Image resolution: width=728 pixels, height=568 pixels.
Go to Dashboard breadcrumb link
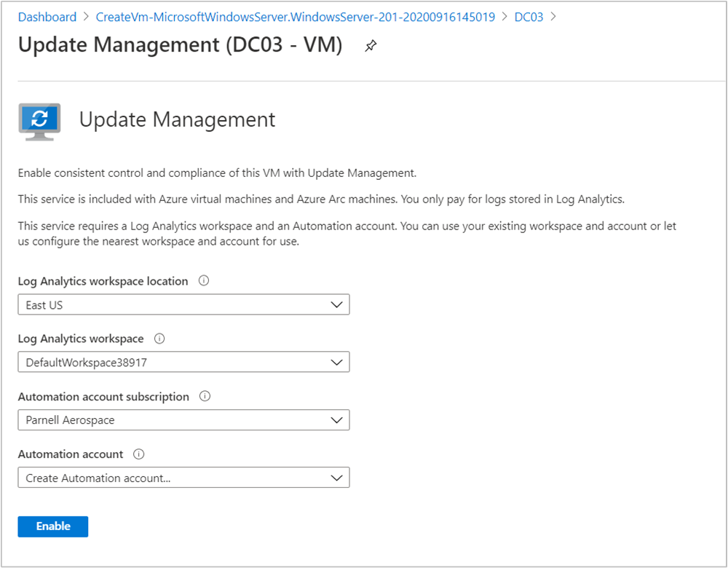click(47, 17)
